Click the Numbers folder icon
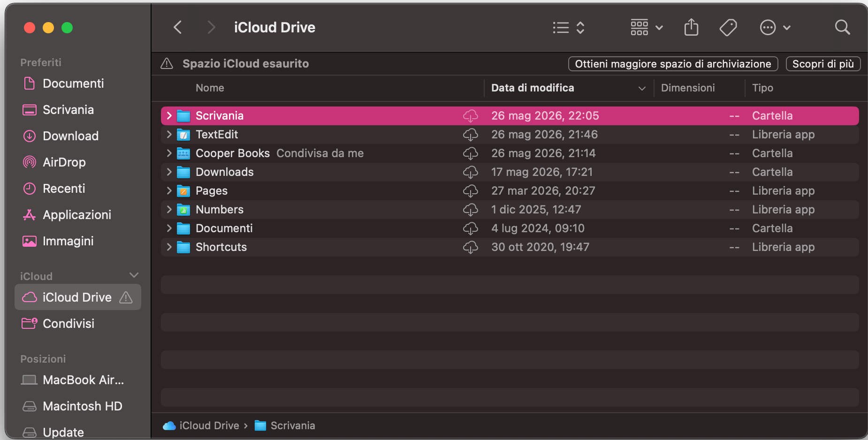Image resolution: width=868 pixels, height=440 pixels. pos(183,210)
